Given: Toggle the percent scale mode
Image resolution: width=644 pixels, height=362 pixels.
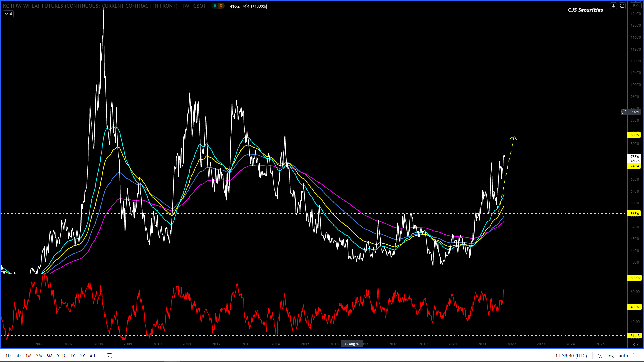Looking at the screenshot, I should (x=600, y=356).
